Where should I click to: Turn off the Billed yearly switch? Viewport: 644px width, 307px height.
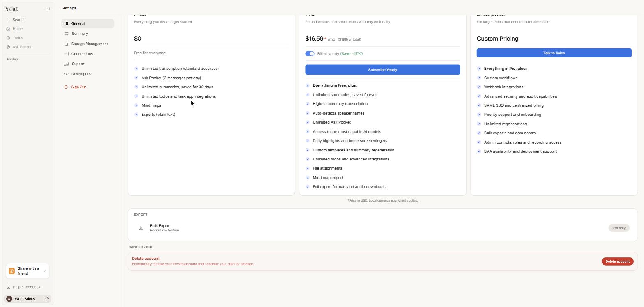tap(310, 54)
